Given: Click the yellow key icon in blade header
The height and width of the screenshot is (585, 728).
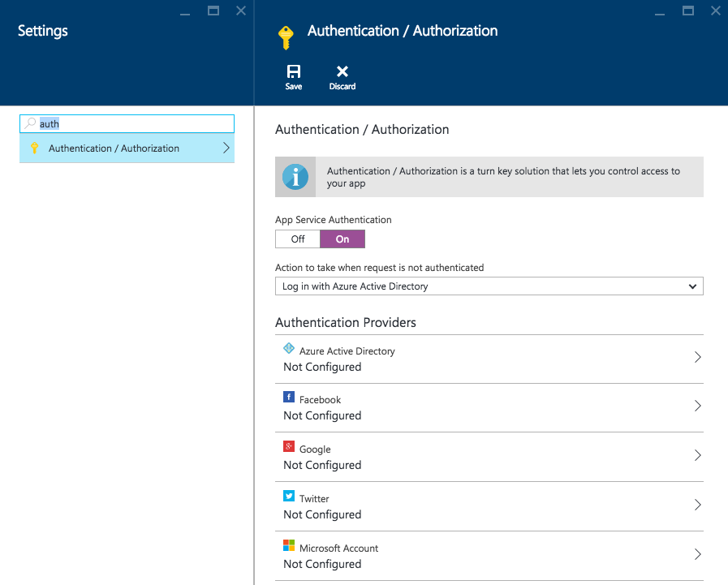Looking at the screenshot, I should click(286, 37).
